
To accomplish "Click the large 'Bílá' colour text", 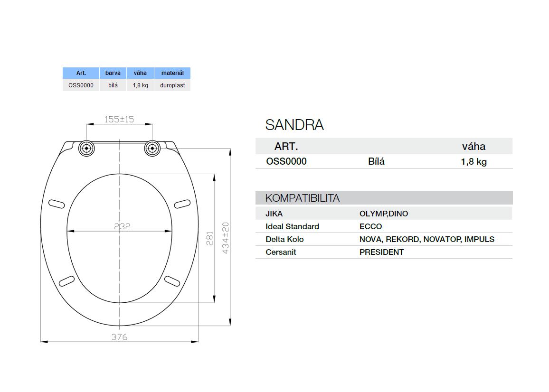I will (x=377, y=161).
